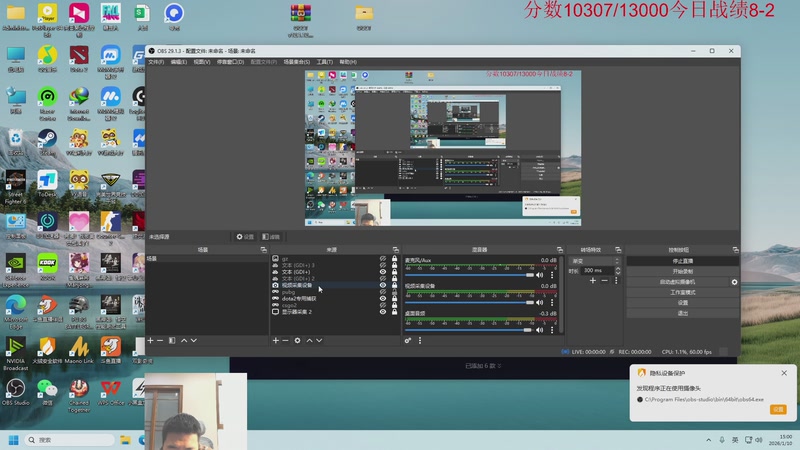Open the Docks menu in OBS
800x450 pixels.
pyautogui.click(x=230, y=62)
